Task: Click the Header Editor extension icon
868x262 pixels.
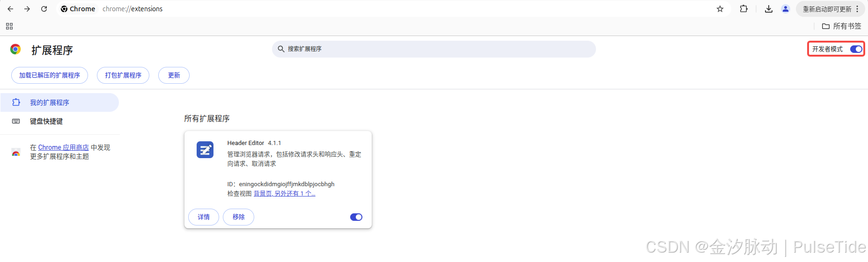Action: pos(205,150)
